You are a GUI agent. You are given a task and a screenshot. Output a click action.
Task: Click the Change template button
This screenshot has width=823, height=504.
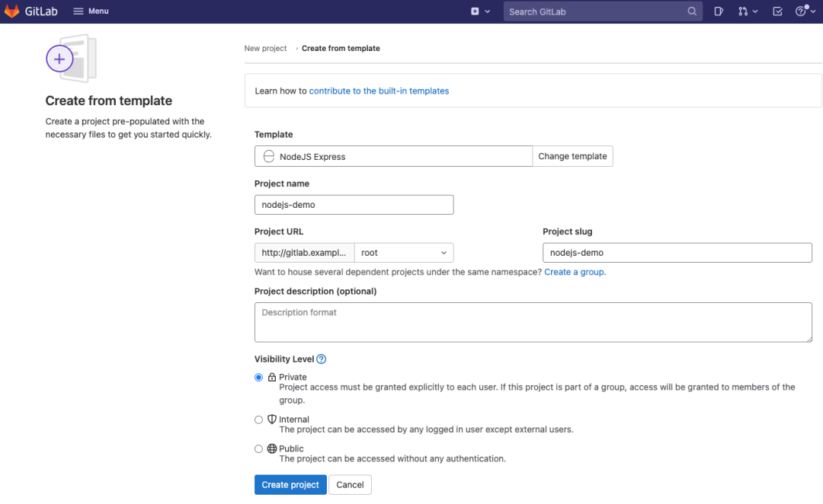click(x=572, y=156)
